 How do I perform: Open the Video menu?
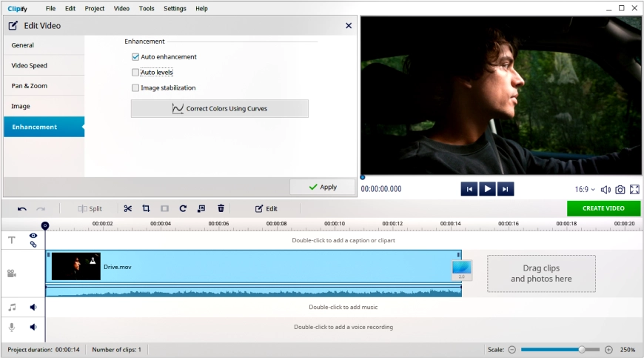(x=121, y=8)
